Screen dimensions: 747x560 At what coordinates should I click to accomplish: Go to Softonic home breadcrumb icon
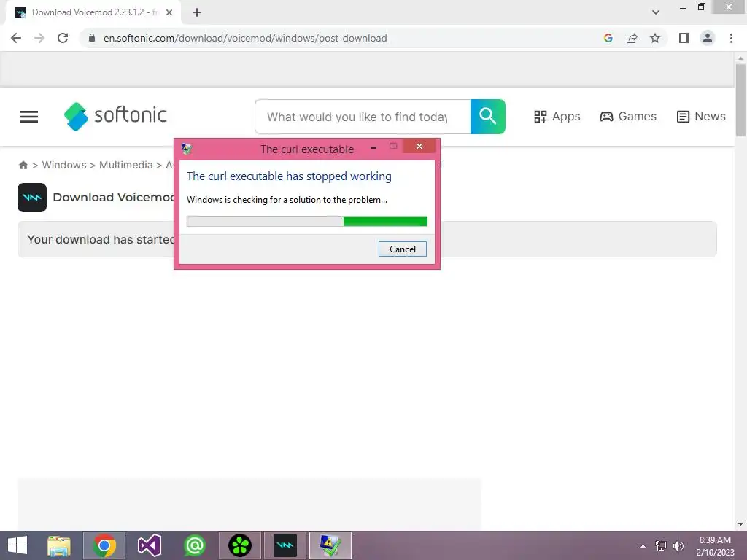[x=23, y=166]
